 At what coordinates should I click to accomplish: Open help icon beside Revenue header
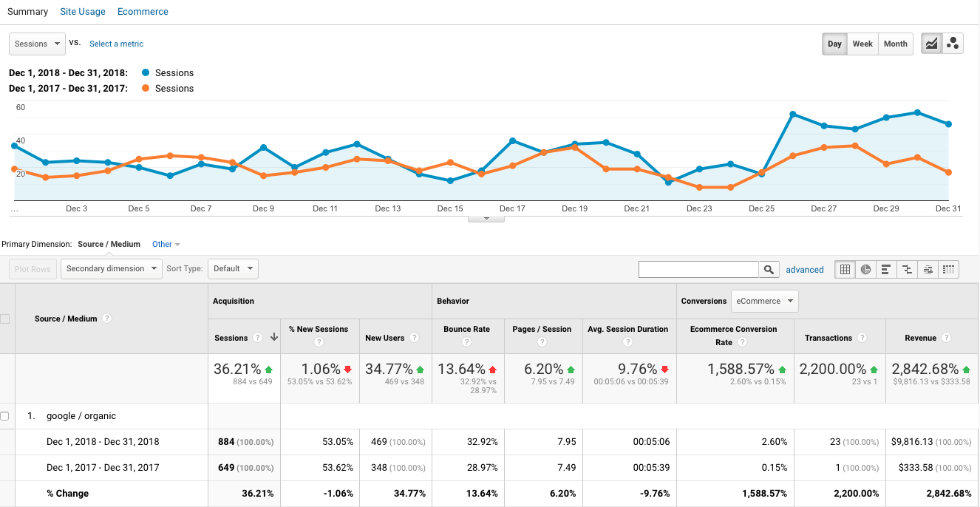pyautogui.click(x=946, y=338)
